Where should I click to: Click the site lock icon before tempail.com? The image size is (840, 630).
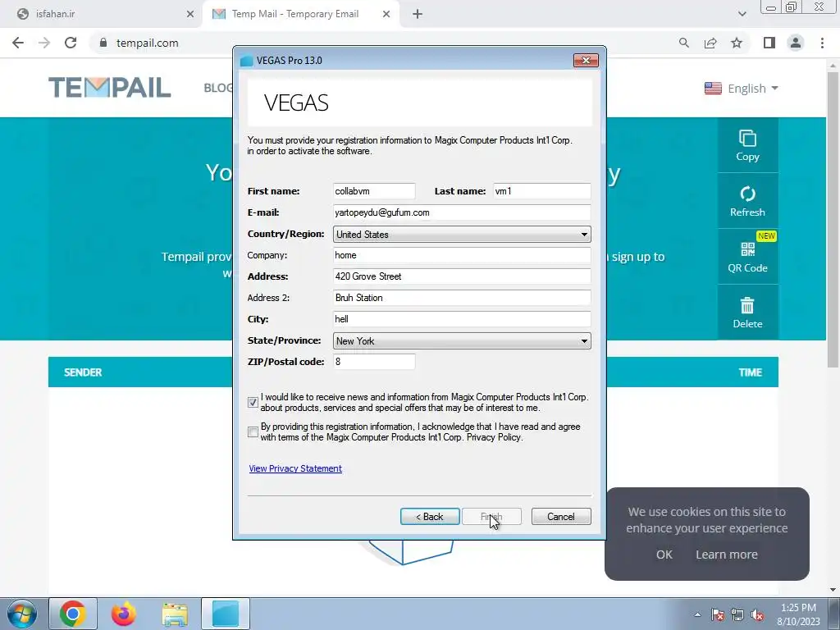[x=103, y=43]
